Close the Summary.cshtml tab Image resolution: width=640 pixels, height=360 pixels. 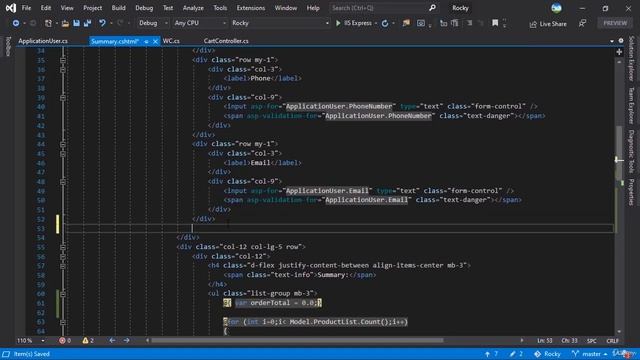155,41
